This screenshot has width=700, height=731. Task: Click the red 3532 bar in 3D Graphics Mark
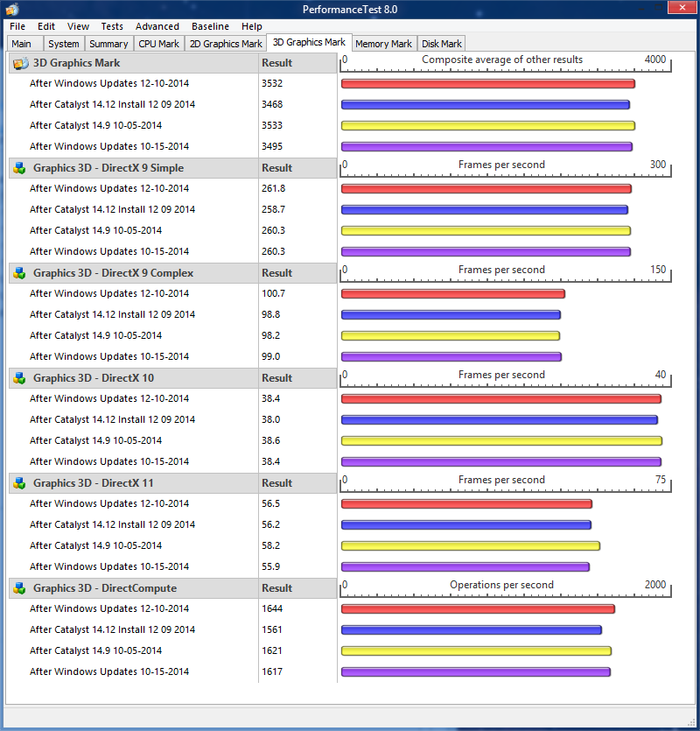[x=488, y=83]
